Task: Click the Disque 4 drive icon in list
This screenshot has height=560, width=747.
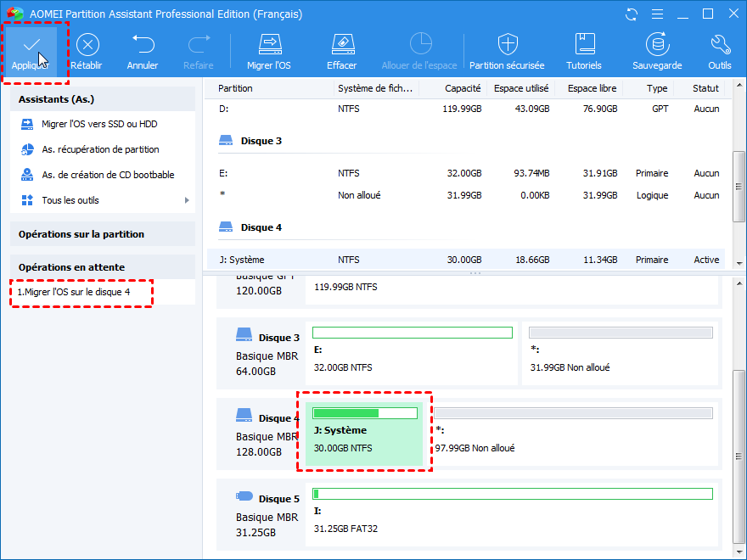Action: (226, 227)
